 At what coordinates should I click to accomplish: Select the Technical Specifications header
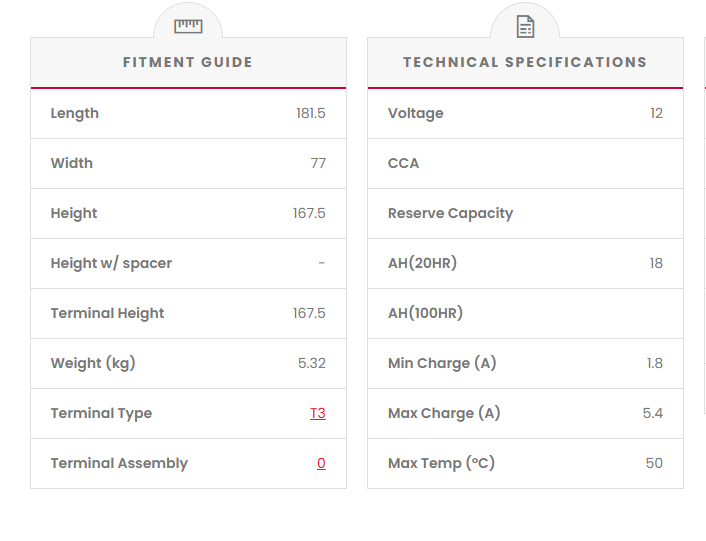[x=525, y=62]
